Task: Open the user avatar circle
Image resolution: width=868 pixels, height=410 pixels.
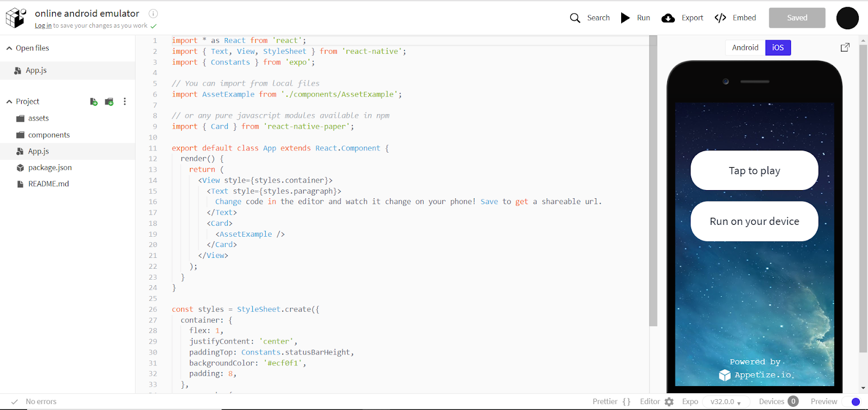Action: point(847,18)
